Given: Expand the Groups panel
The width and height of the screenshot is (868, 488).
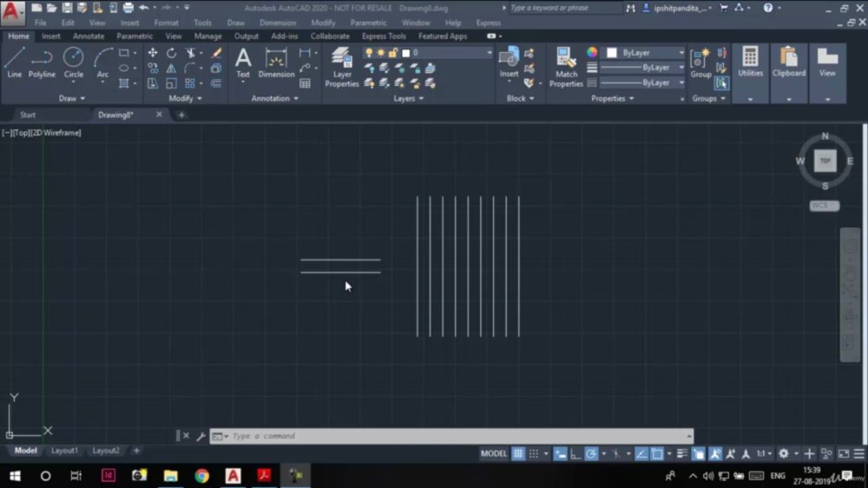Looking at the screenshot, I should (x=708, y=99).
